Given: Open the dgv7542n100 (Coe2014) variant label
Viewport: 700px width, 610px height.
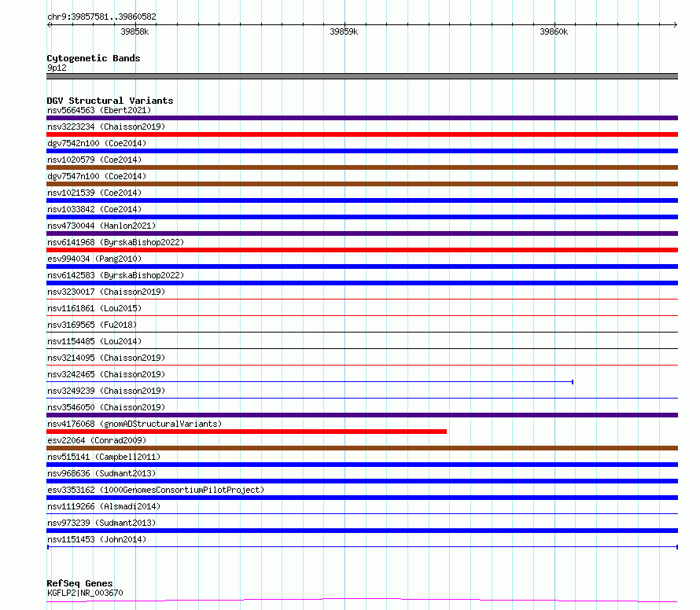Looking at the screenshot, I should (97, 143).
